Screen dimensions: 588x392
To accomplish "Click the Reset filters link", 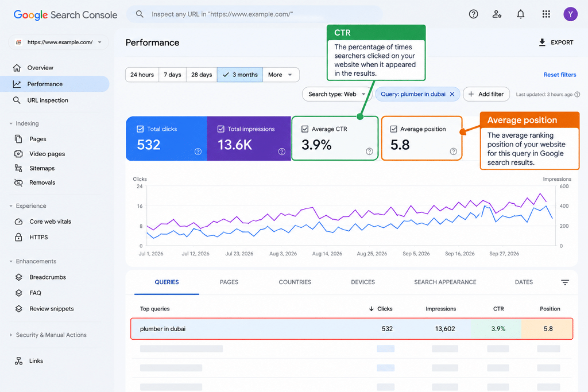I will (560, 75).
